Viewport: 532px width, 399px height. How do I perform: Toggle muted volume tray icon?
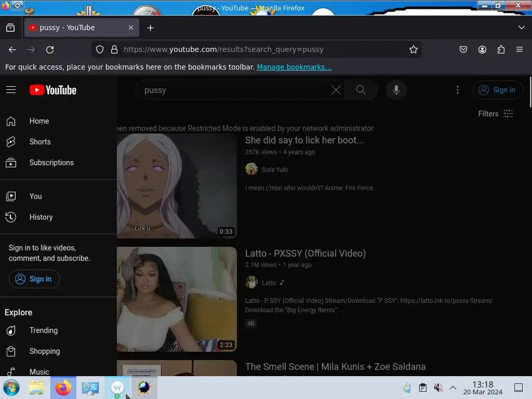point(438,388)
